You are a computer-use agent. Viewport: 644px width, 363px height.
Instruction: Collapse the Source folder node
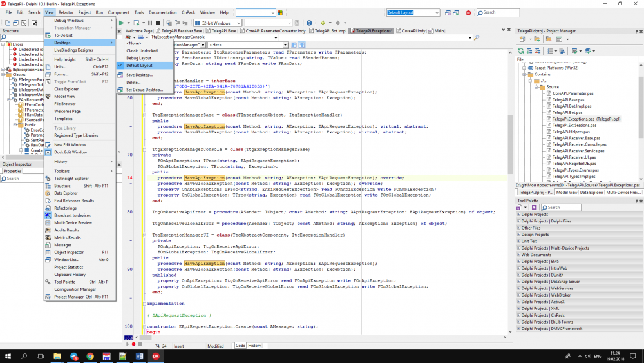click(536, 87)
